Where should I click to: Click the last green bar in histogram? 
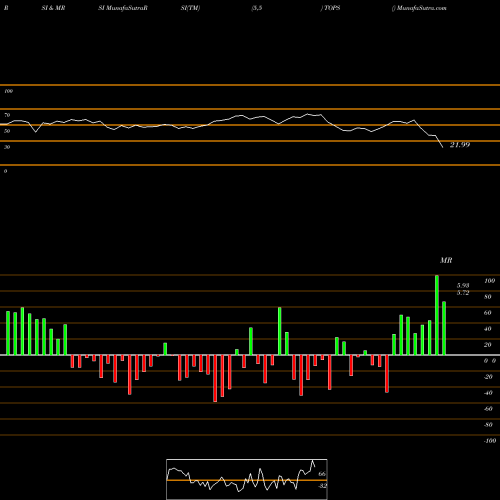tap(444, 328)
